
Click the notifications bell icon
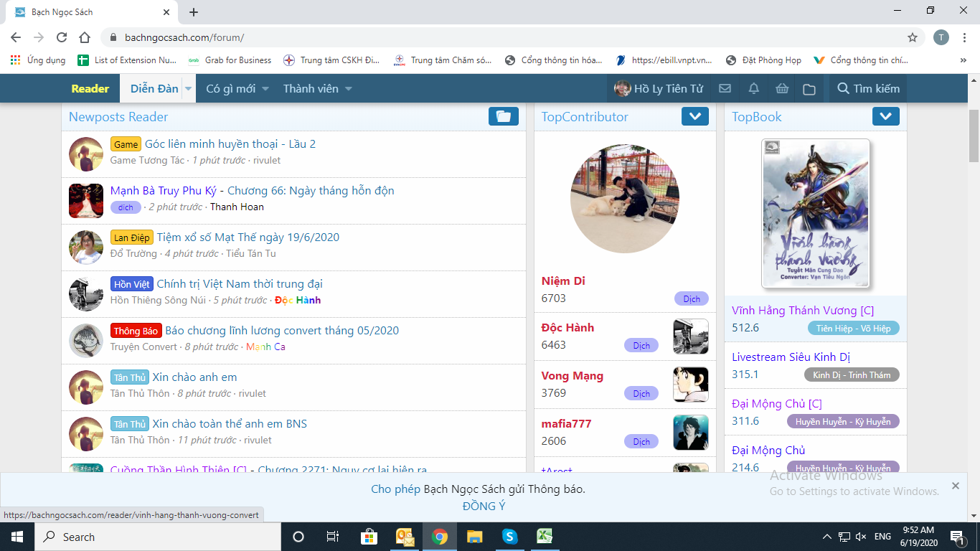point(753,89)
